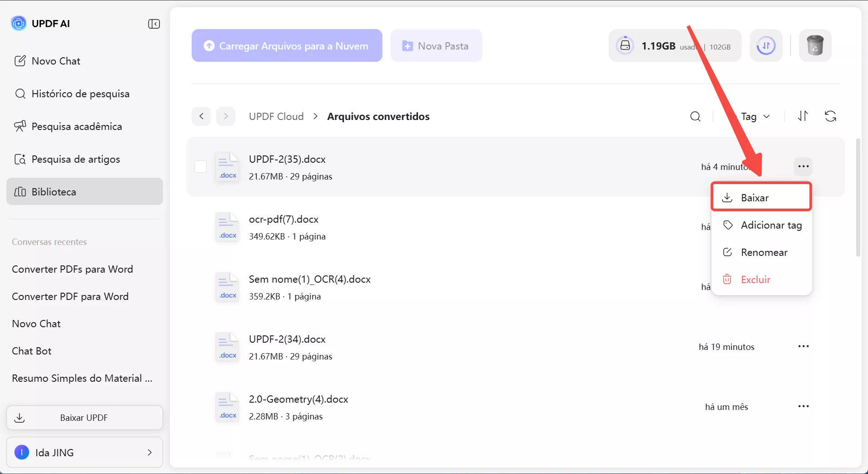Image resolution: width=868 pixels, height=474 pixels.
Task: Click the sort order arrows icon
Action: click(803, 116)
